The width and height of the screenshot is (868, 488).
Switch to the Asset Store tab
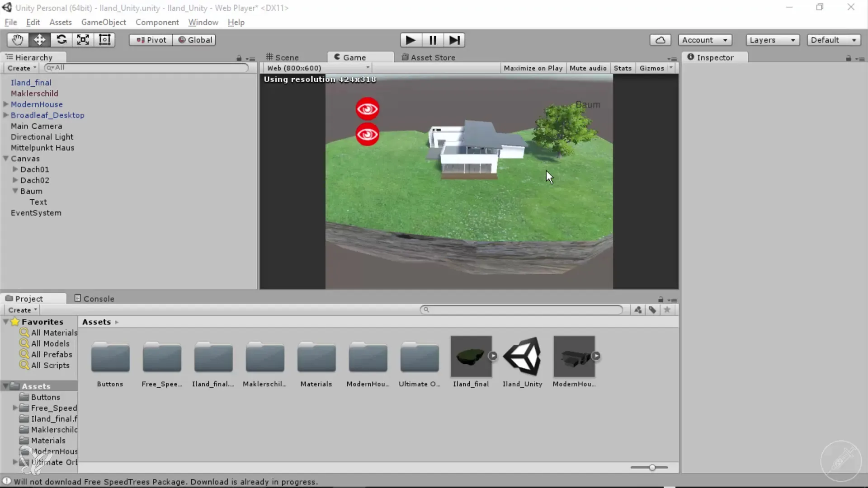429,57
